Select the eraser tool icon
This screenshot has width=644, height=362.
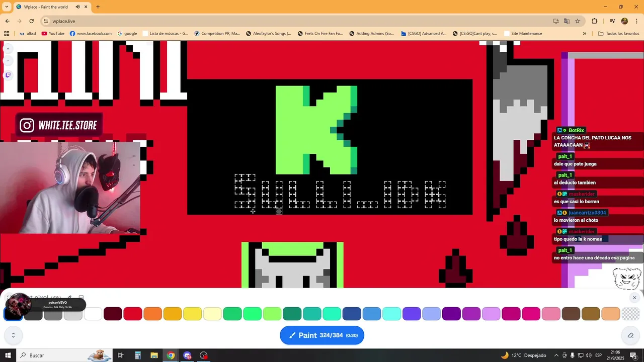[x=630, y=335]
